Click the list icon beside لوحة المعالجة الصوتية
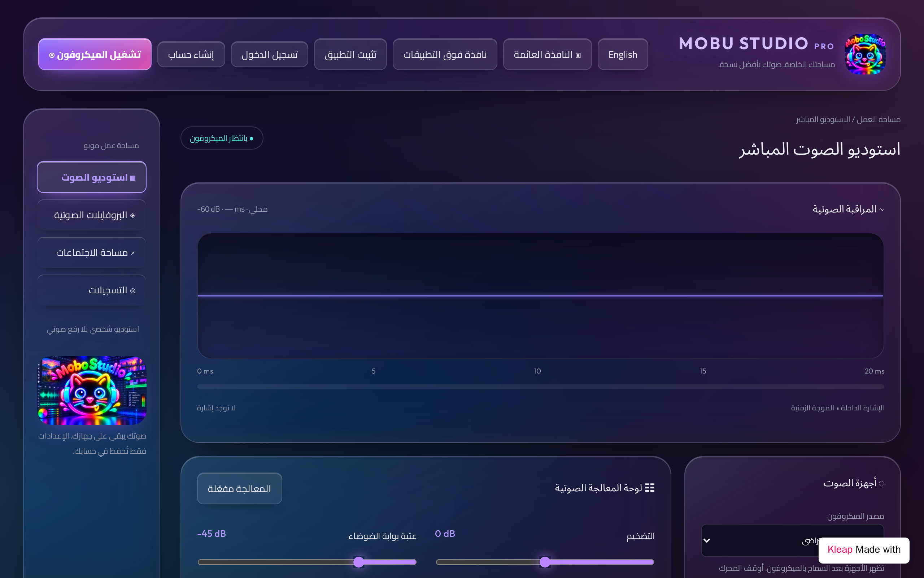 [650, 488]
